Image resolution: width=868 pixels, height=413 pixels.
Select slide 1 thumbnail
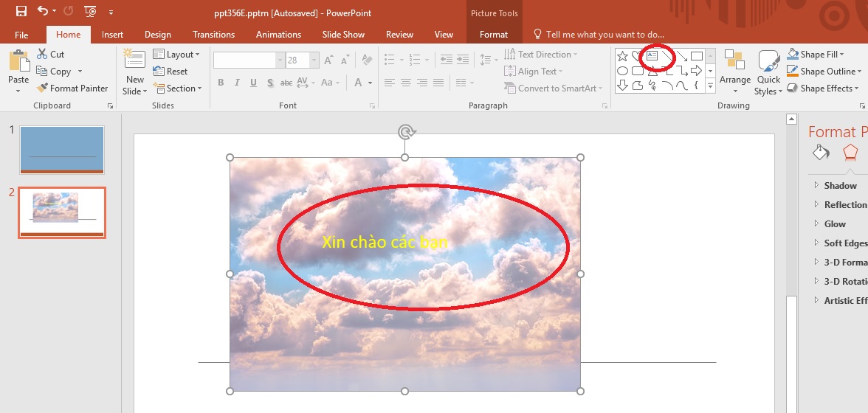tap(62, 150)
